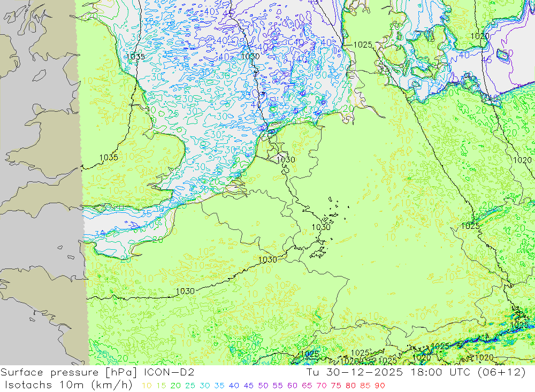Select legend value 55 in the bottom scale

pos(277,386)
